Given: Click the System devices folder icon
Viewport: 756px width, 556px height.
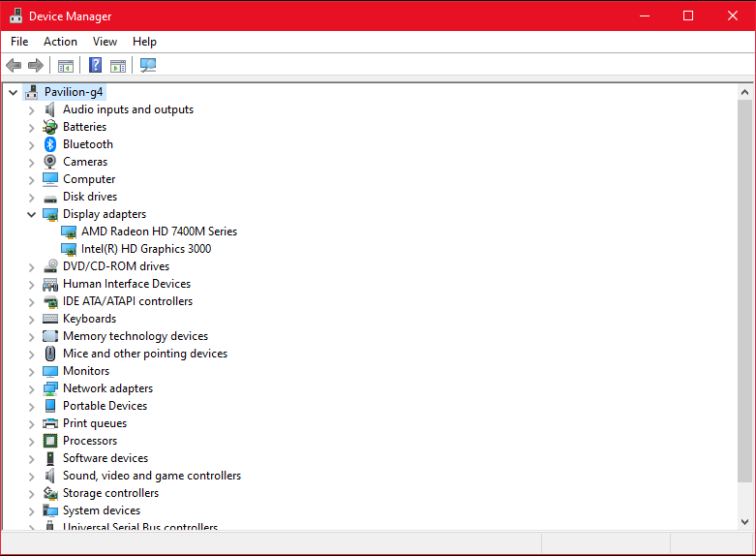Looking at the screenshot, I should pos(50,510).
